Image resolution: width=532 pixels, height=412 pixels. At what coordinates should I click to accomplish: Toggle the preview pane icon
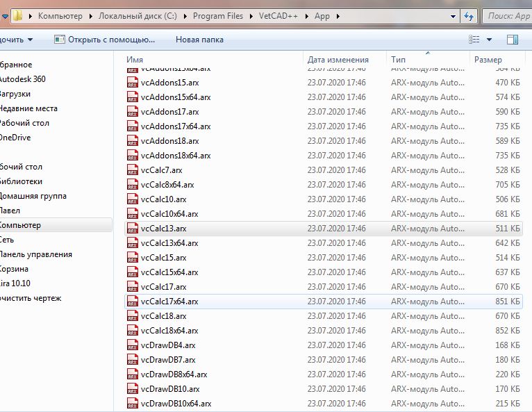[513, 40]
